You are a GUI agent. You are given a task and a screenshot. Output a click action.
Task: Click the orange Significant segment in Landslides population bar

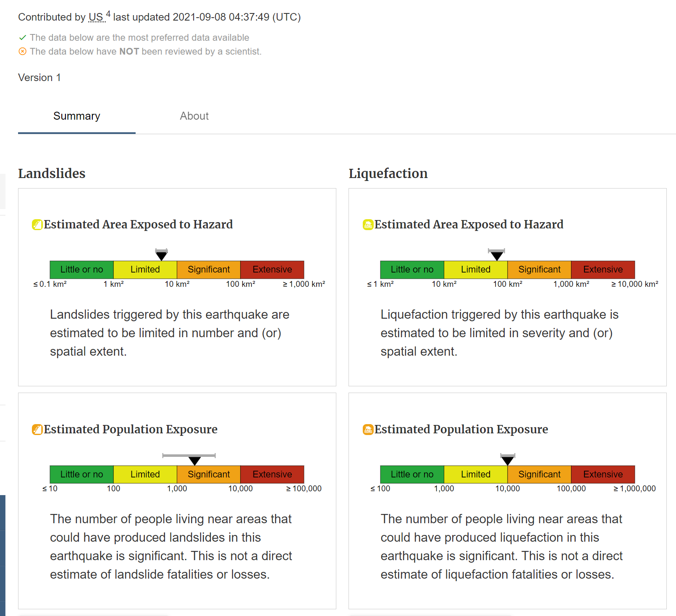coord(209,474)
